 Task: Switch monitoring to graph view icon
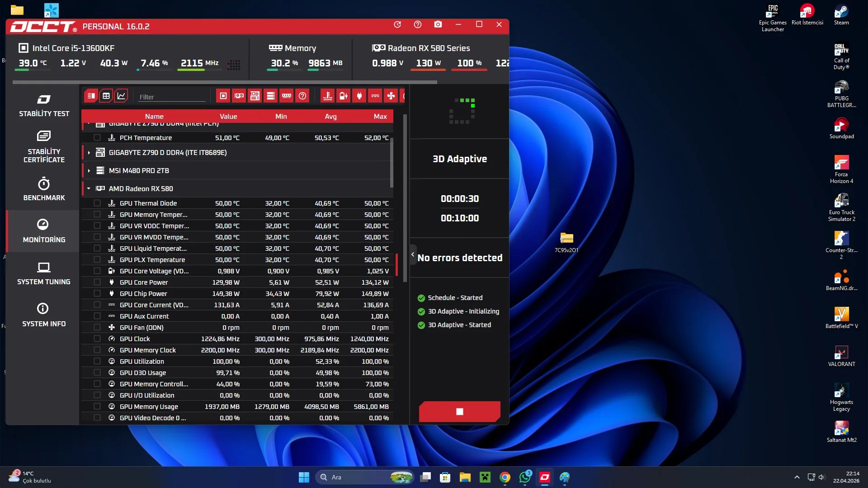121,96
